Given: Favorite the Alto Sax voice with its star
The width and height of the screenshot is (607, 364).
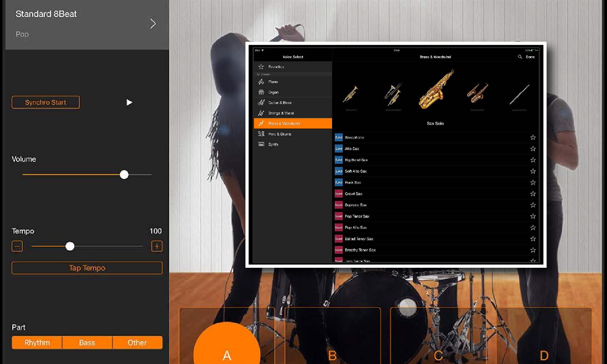Looking at the screenshot, I should coord(533,149).
